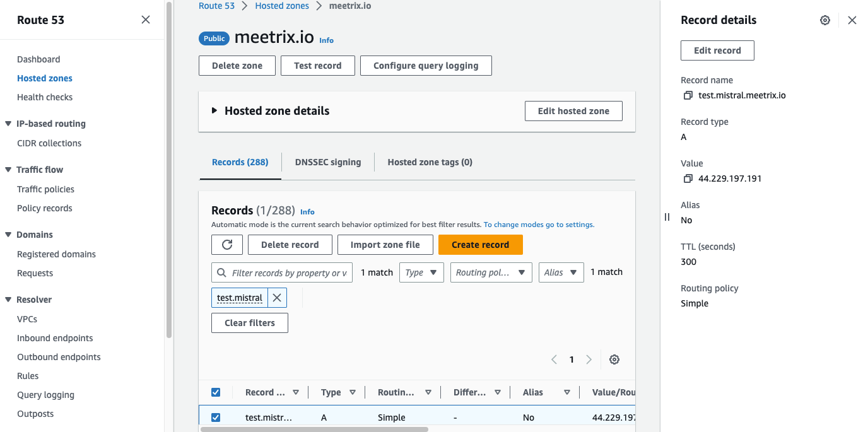Collapse Resolver nav section
Image resolution: width=868 pixels, height=432 pixels.
pyautogui.click(x=9, y=300)
